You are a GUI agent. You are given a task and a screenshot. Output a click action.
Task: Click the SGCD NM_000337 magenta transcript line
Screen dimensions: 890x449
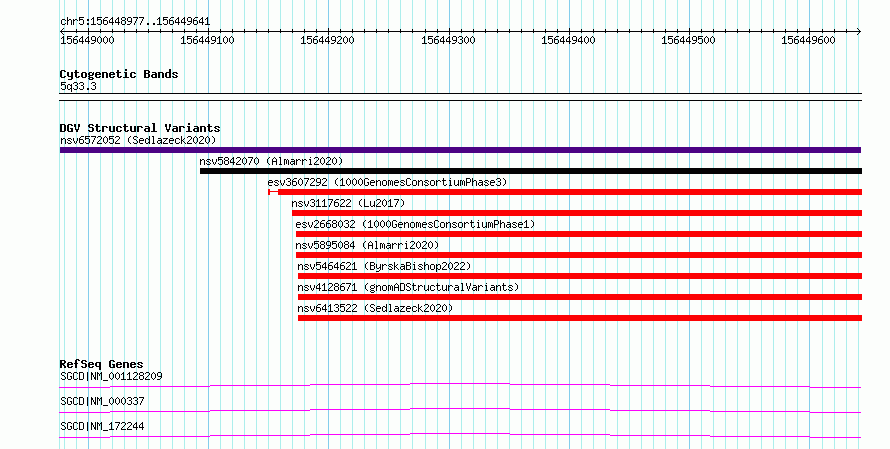pos(460,411)
